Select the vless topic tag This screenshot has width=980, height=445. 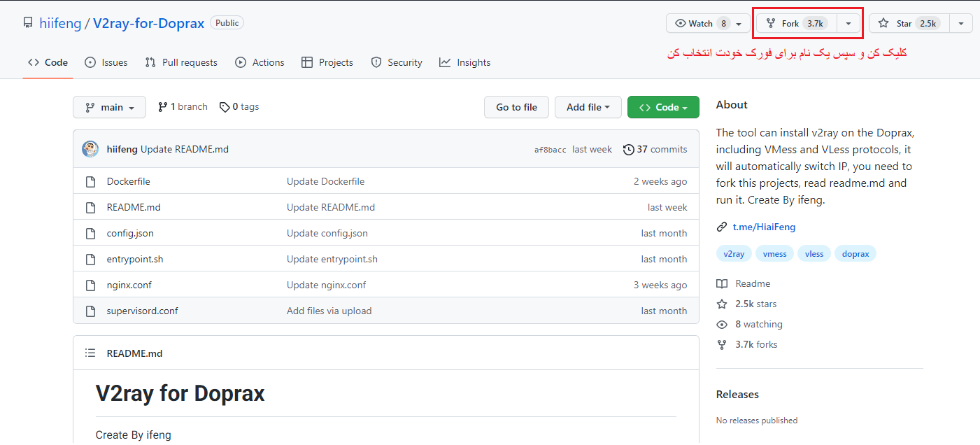coord(814,254)
